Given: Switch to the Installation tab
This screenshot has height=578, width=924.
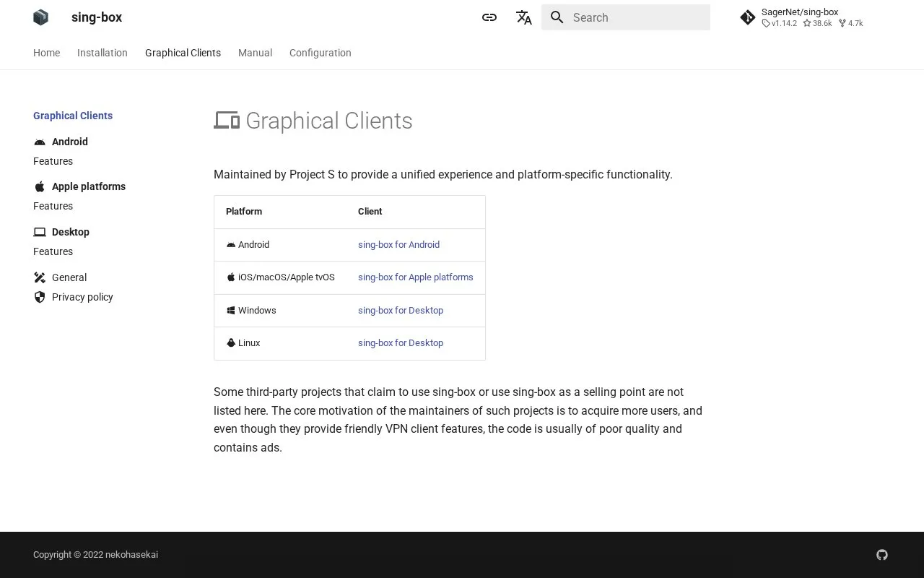Looking at the screenshot, I should pyautogui.click(x=103, y=53).
